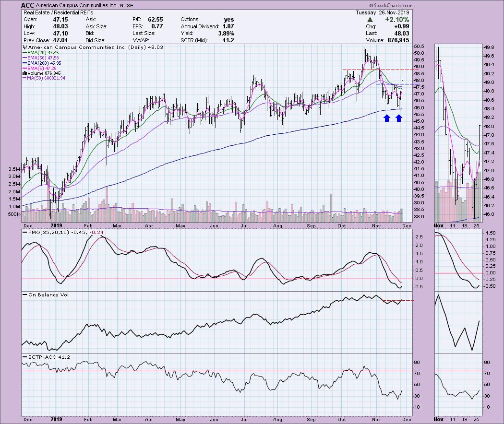The width and height of the screenshot is (504, 424).
Task: Click the Prev Close value 47.04
Action: click(x=60, y=40)
